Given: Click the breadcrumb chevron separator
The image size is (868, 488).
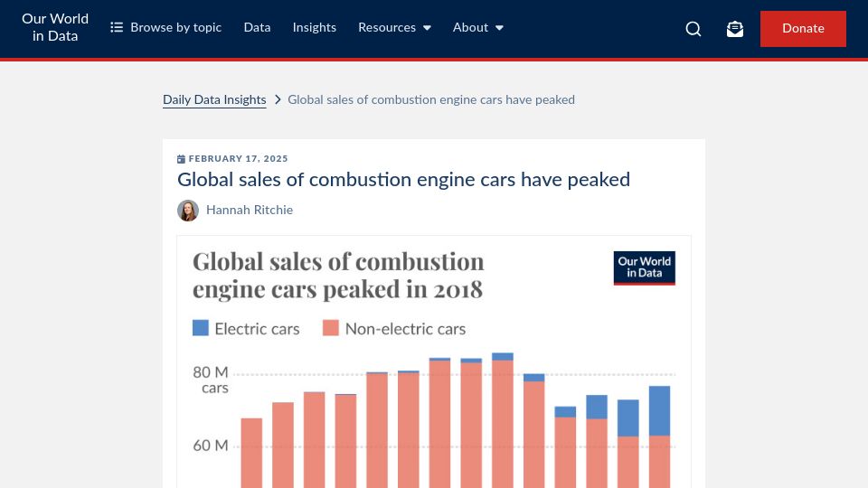Looking at the screenshot, I should coord(278,99).
